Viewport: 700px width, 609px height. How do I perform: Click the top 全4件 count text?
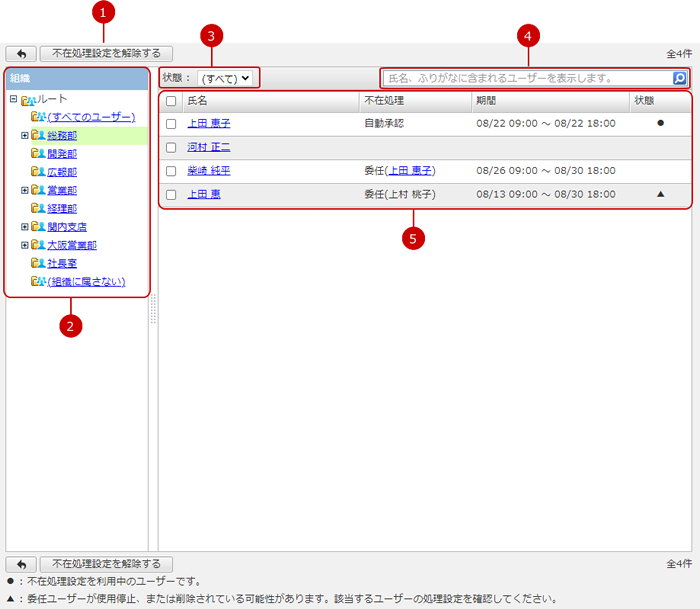(679, 54)
